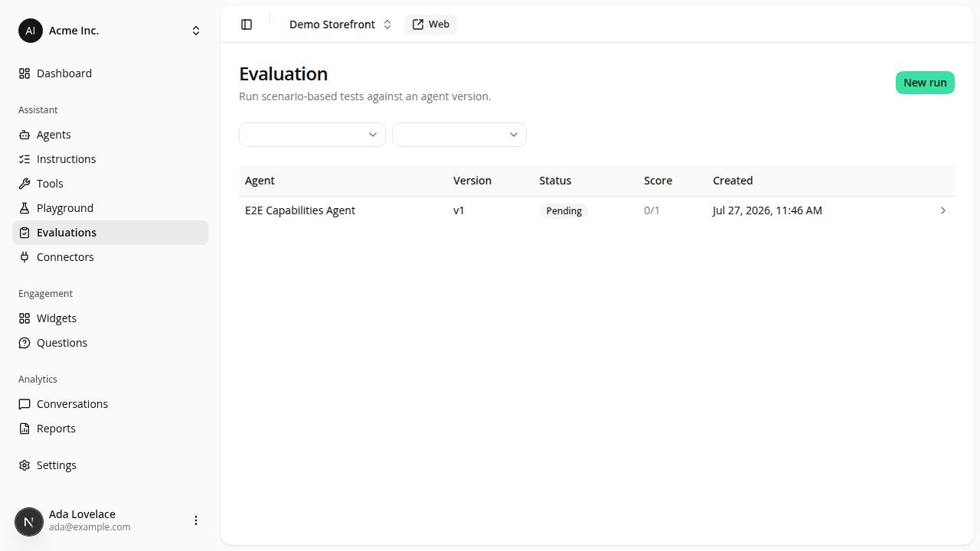Click the Instructions checklist icon
The width and height of the screenshot is (980, 551).
tap(24, 159)
